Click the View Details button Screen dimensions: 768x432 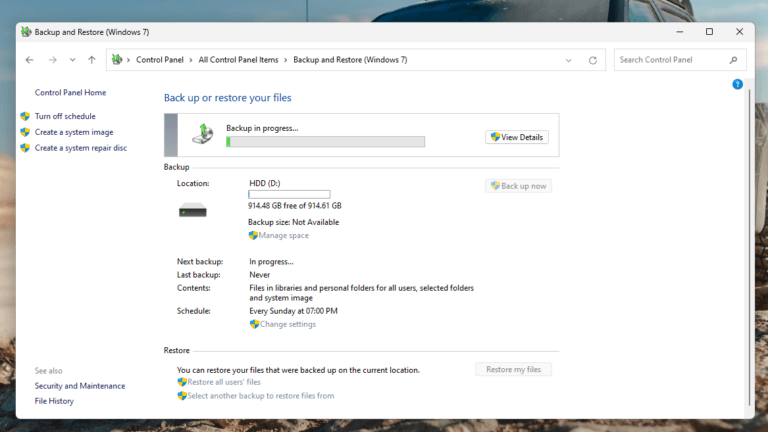point(517,137)
